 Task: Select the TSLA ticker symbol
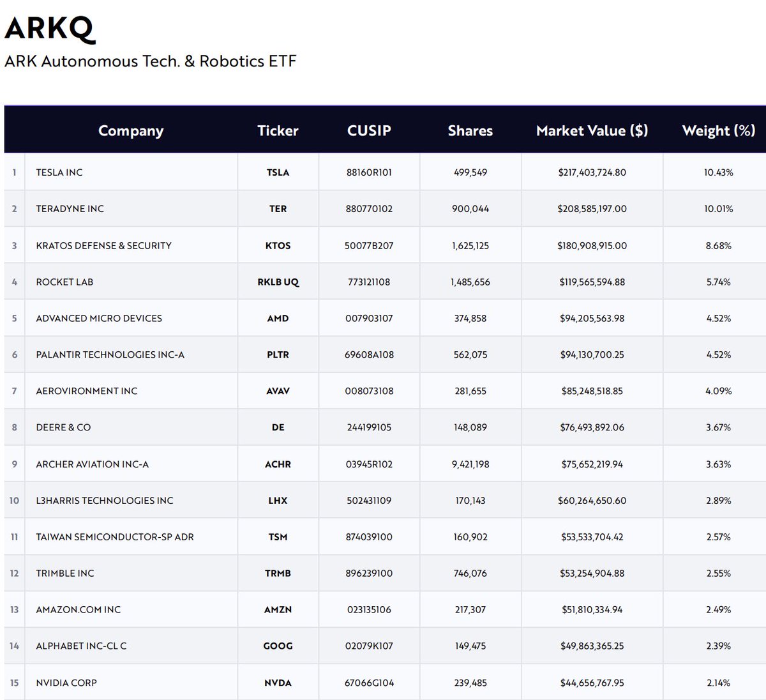[x=278, y=172]
